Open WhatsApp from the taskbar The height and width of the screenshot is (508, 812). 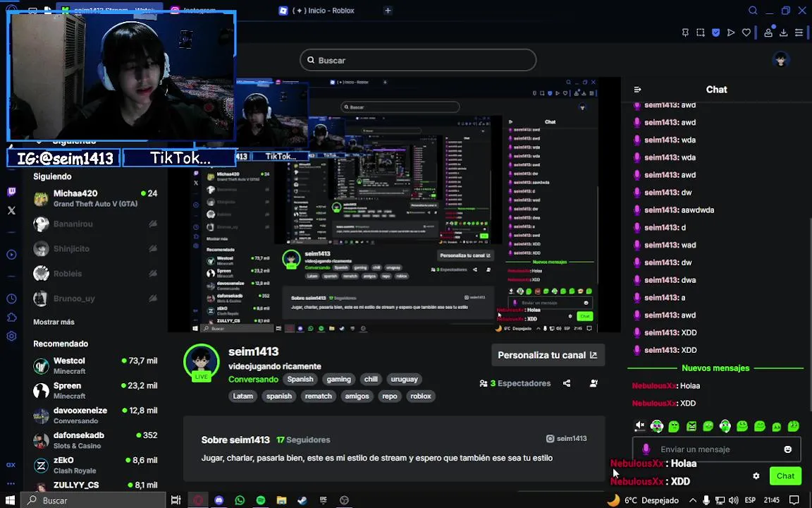point(240,500)
